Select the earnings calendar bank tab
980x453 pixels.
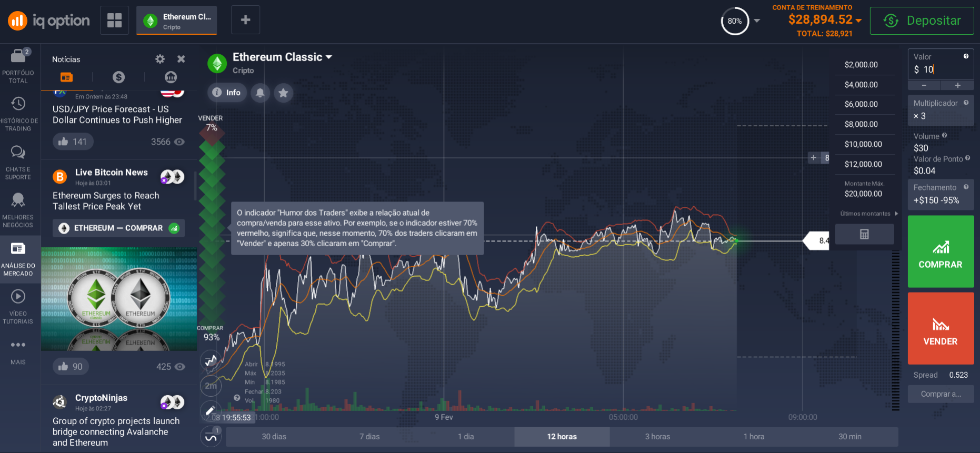(x=171, y=77)
